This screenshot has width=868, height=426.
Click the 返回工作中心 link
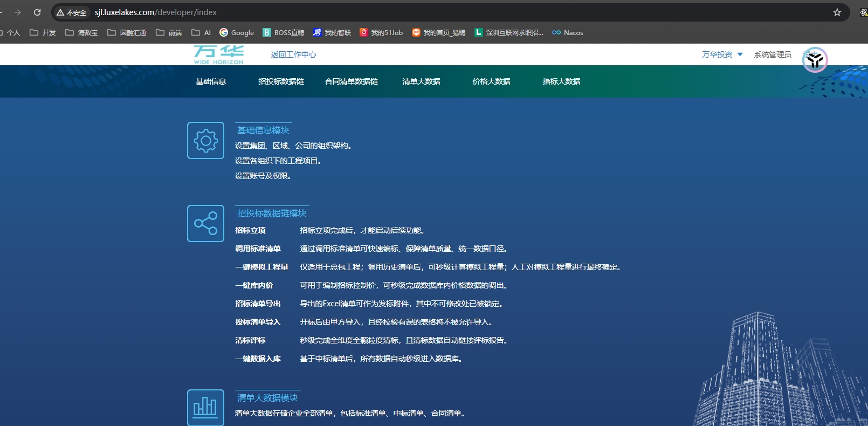pyautogui.click(x=293, y=54)
